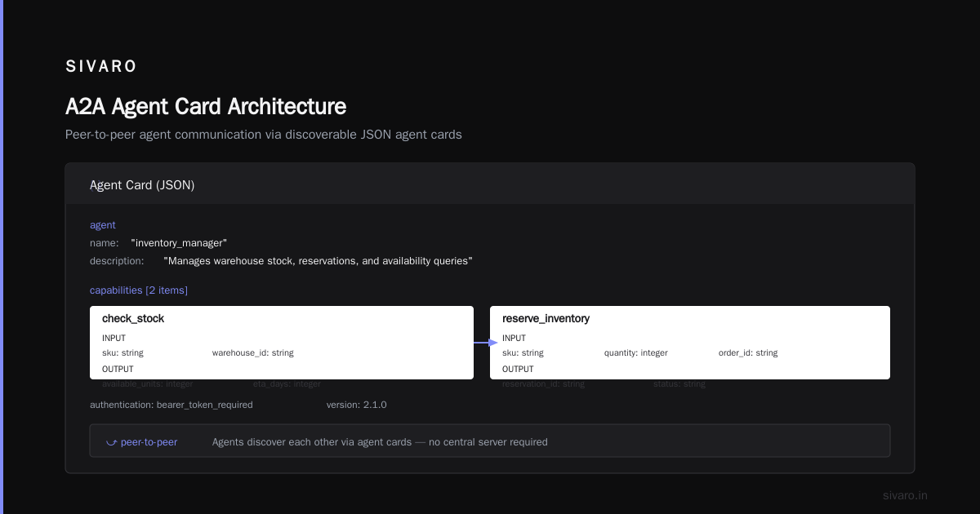980x514 pixels.
Task: Click the 'name:' key label
Action: point(104,243)
